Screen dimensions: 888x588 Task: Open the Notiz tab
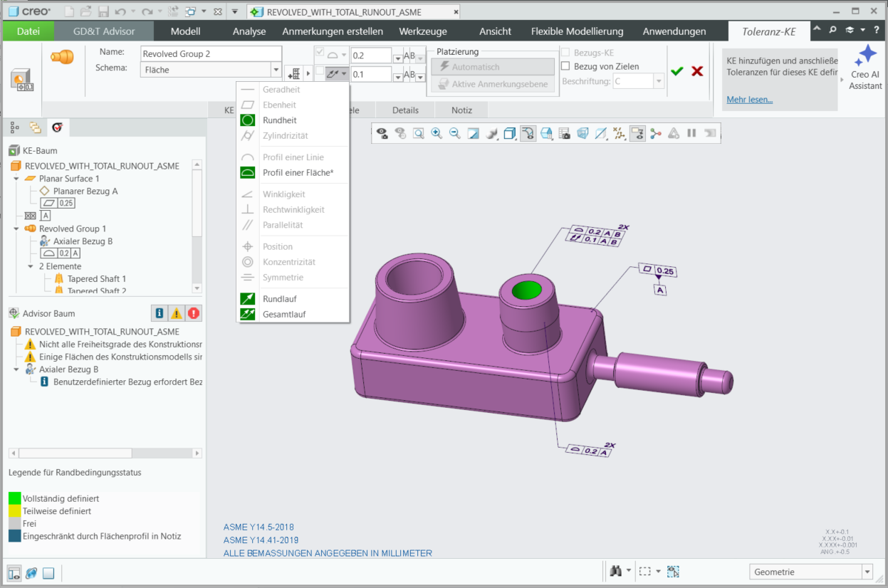click(462, 110)
